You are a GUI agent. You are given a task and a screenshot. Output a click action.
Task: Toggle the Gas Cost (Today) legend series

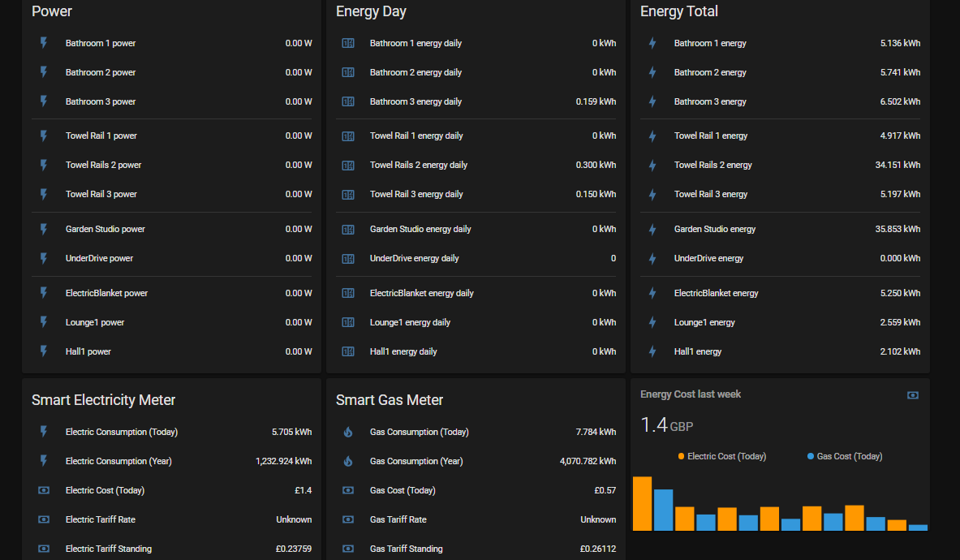(844, 456)
